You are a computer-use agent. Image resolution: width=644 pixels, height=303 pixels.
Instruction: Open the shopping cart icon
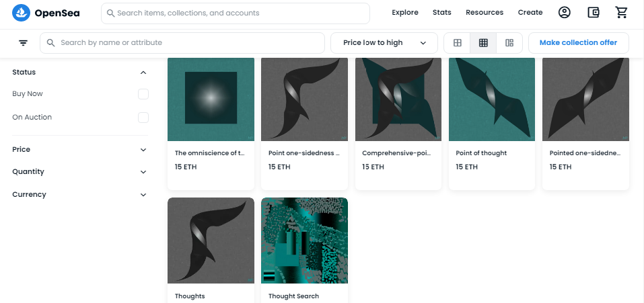click(621, 13)
